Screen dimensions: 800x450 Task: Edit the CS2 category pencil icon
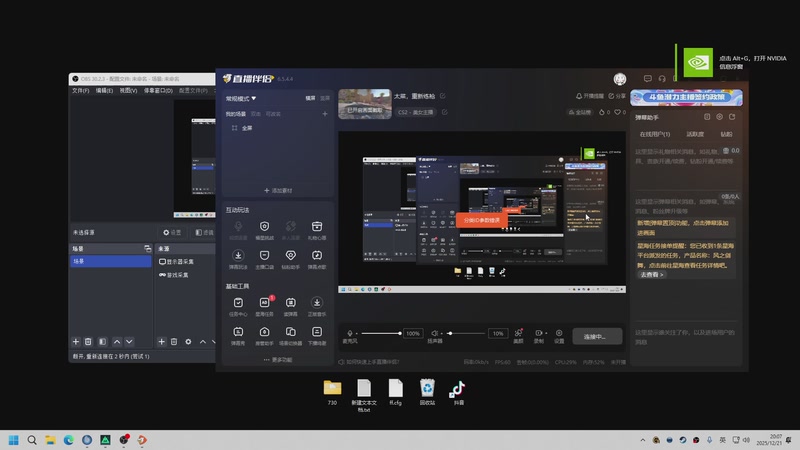coord(444,112)
